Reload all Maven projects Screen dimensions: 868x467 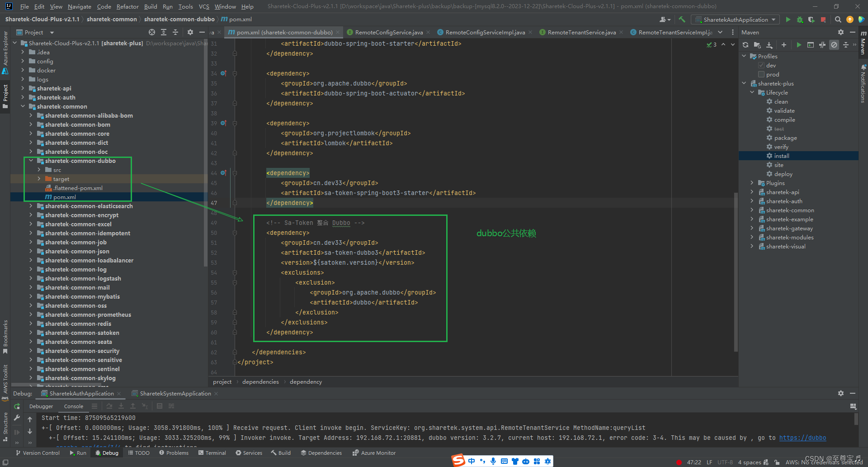[745, 45]
